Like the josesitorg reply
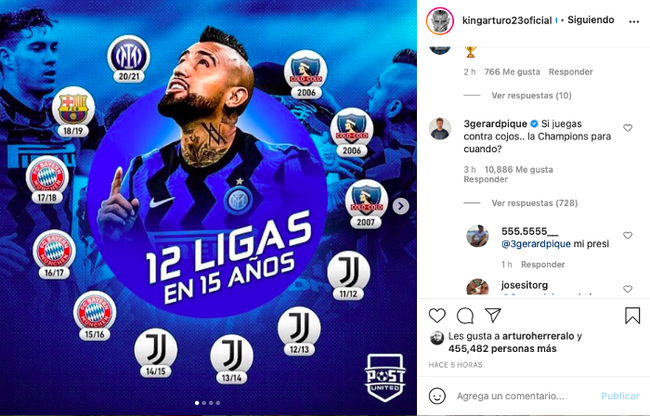The height and width of the screenshot is (416, 650). point(628,289)
